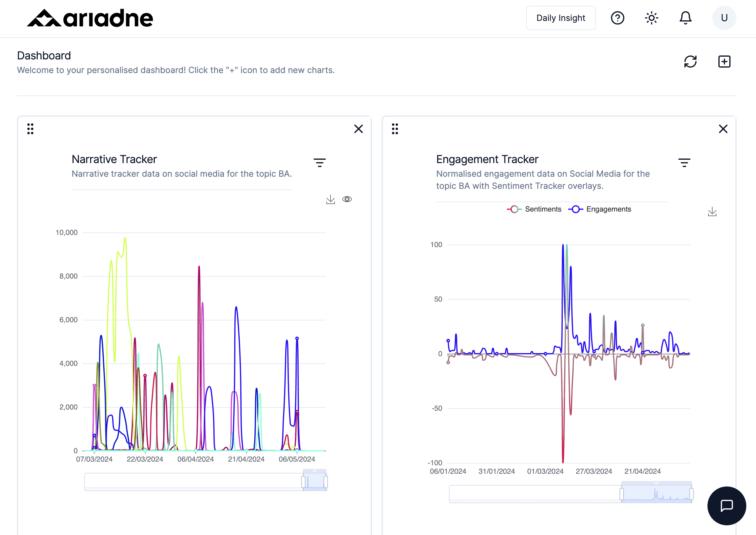Open the notifications bell
This screenshot has height=535, width=756.
[685, 18]
